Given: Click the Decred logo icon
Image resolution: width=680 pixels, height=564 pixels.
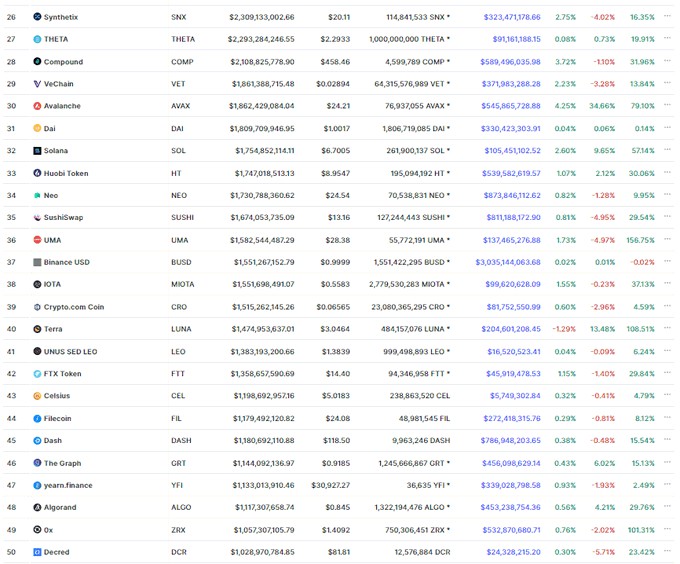Looking at the screenshot, I should (x=37, y=552).
